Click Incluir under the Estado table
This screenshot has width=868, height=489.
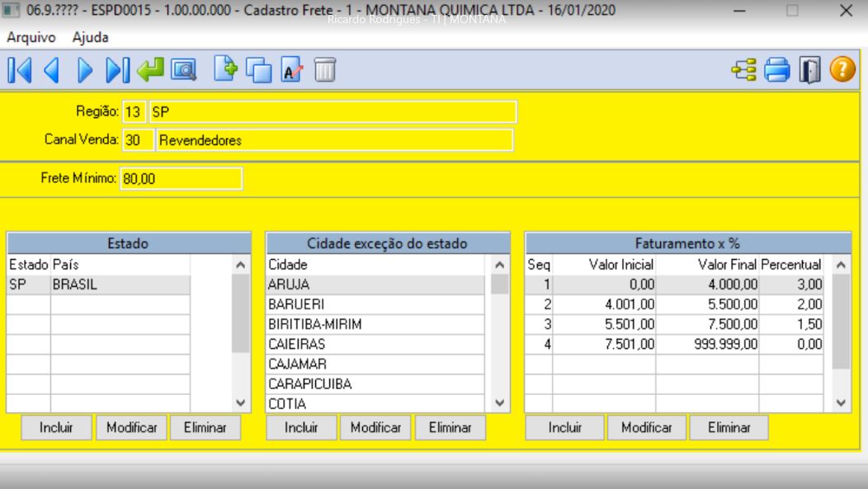coord(56,428)
